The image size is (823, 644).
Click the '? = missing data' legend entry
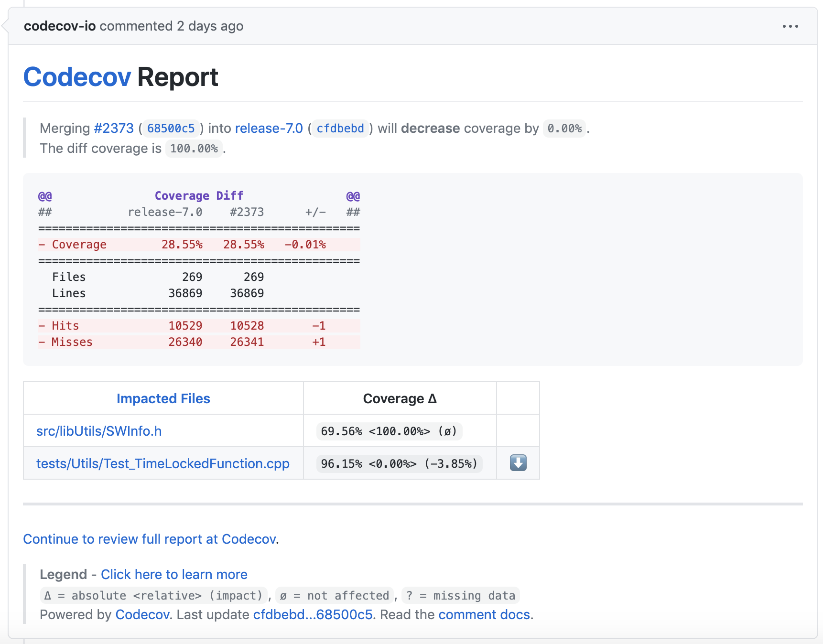click(x=461, y=596)
